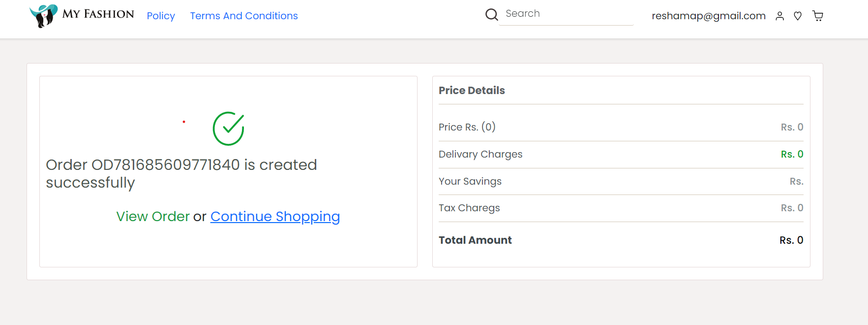Click the green order success checkmark
Screen dimensions: 868x325
[228, 129]
